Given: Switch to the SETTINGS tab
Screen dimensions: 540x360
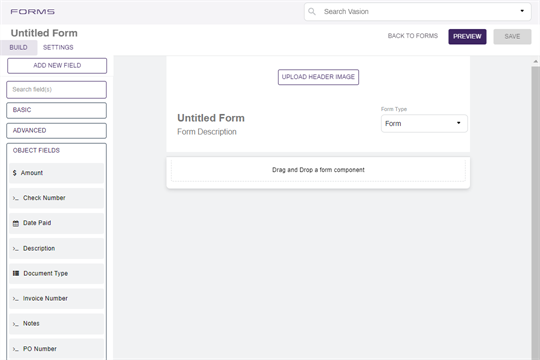Looking at the screenshot, I should tap(58, 48).
